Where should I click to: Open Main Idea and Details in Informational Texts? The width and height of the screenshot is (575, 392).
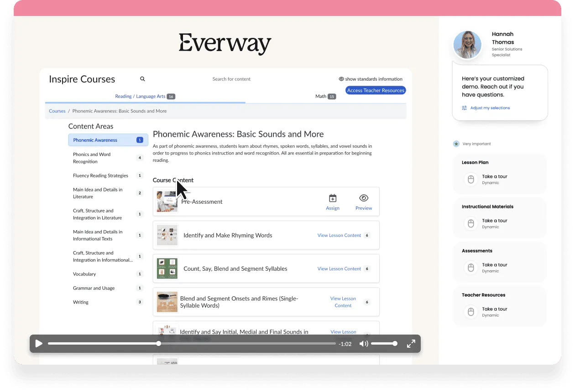[x=108, y=235]
